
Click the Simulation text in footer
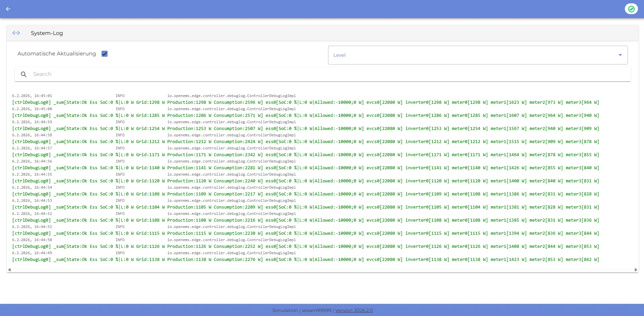click(285, 310)
